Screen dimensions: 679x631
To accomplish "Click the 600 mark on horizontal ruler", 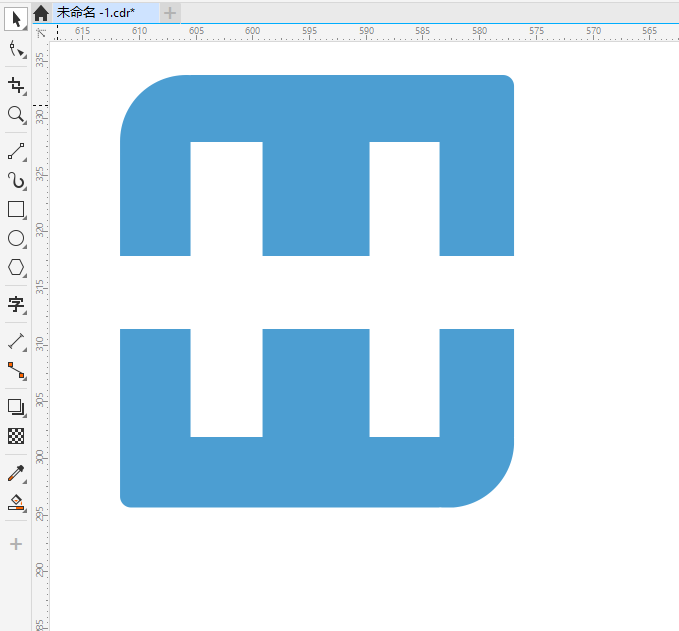I will 252,31.
